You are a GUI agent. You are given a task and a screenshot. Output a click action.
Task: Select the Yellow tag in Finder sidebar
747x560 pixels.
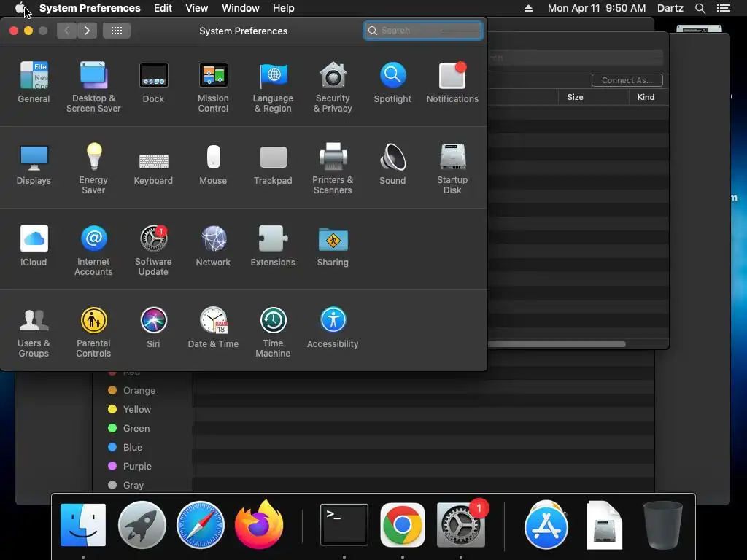pyautogui.click(x=130, y=410)
